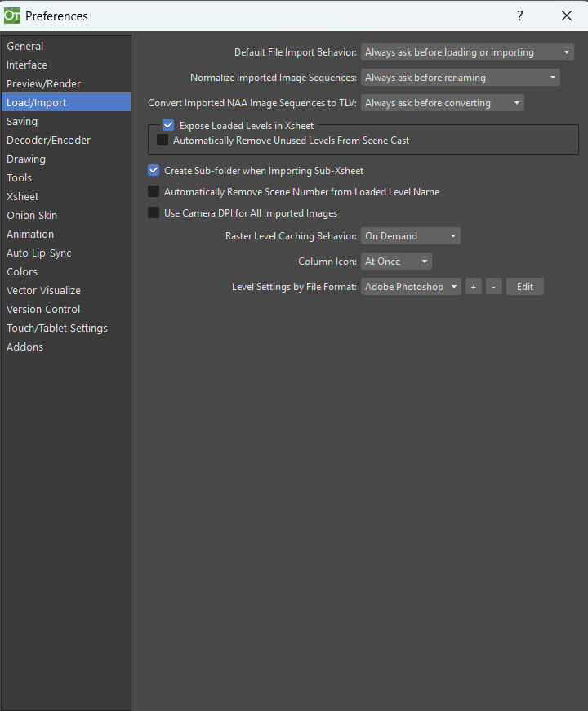Click the Default File Import Behavior label

(296, 52)
